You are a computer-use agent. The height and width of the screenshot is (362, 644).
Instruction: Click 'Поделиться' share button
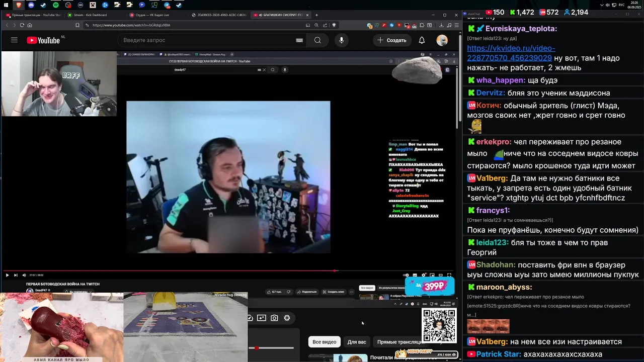(307, 292)
